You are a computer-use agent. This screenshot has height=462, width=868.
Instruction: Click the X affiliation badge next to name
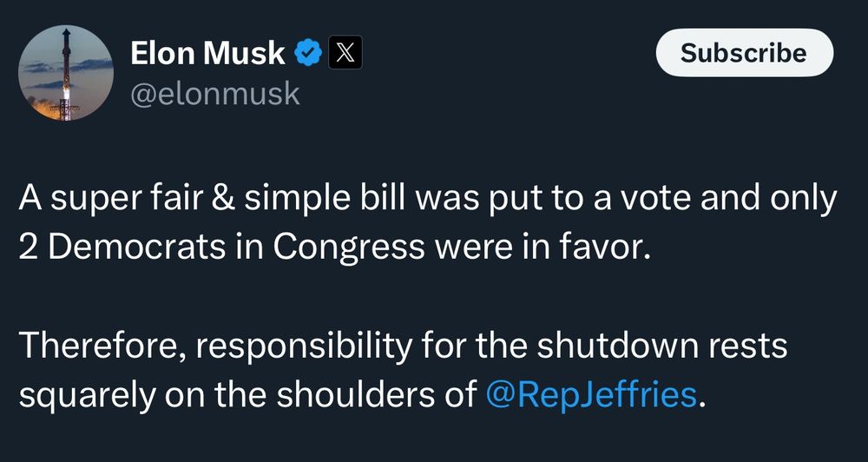345,52
